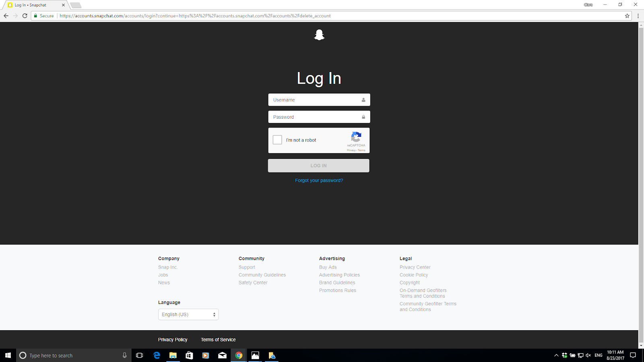Click the Copyright link
The image size is (644, 362).
coord(409,283)
